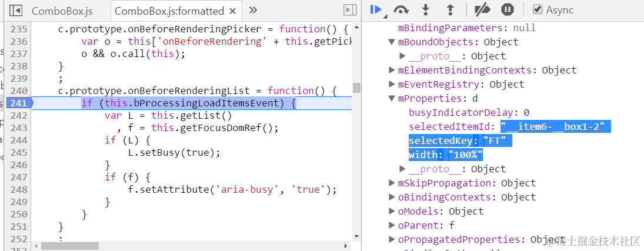Click mBindingParameters null entry
The width and height of the screenshot is (644, 251).
click(466, 28)
